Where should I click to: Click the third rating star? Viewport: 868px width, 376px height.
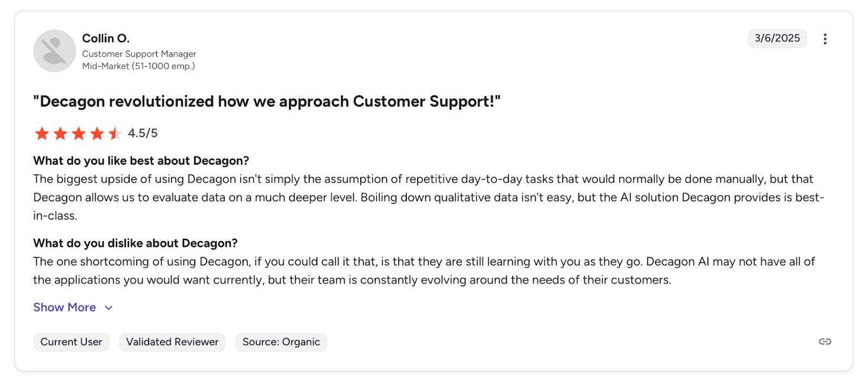click(x=79, y=133)
